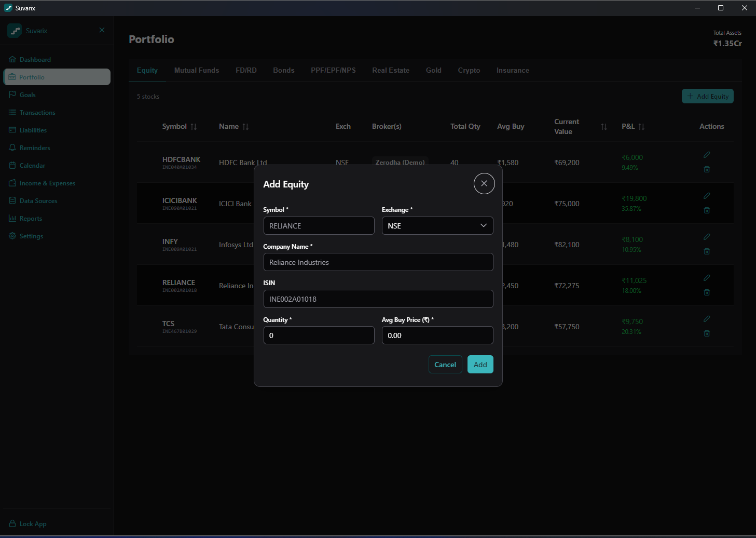Edit the RELIANCE row
This screenshot has height=538, width=756.
click(707, 278)
